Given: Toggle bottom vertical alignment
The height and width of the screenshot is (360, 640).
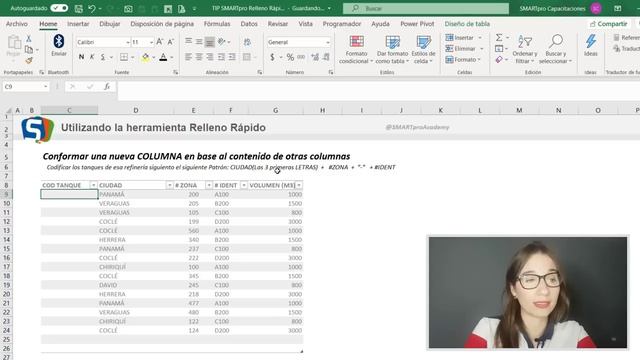Looking at the screenshot, I should (209, 42).
